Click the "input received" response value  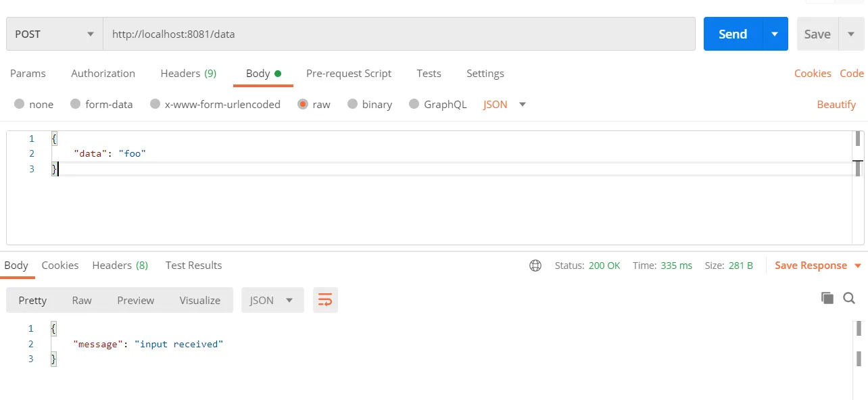pos(179,344)
